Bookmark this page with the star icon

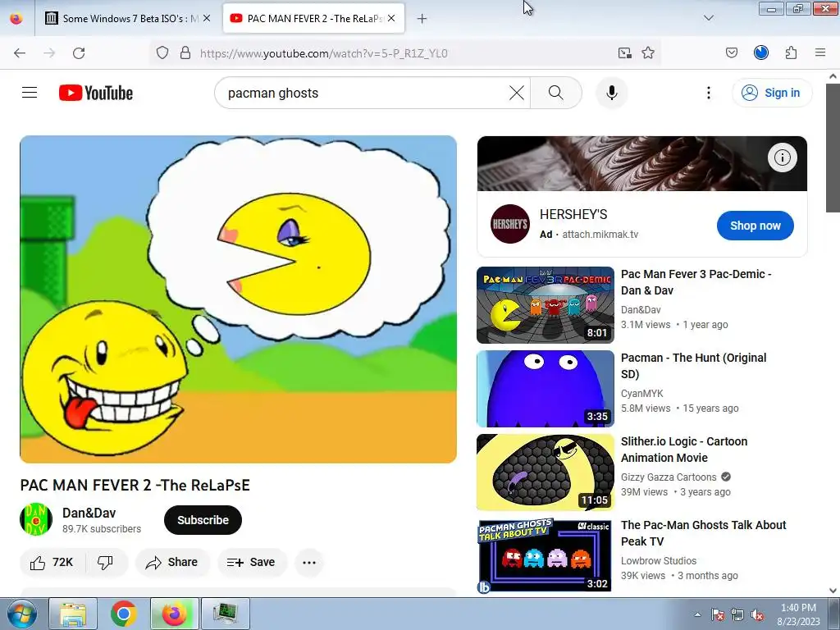648,52
